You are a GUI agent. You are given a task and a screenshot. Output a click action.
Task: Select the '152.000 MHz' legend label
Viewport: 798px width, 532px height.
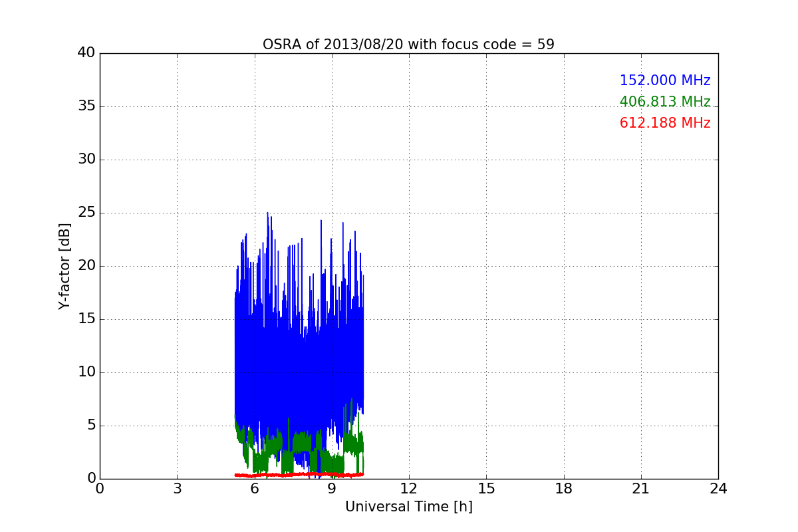click(x=665, y=80)
